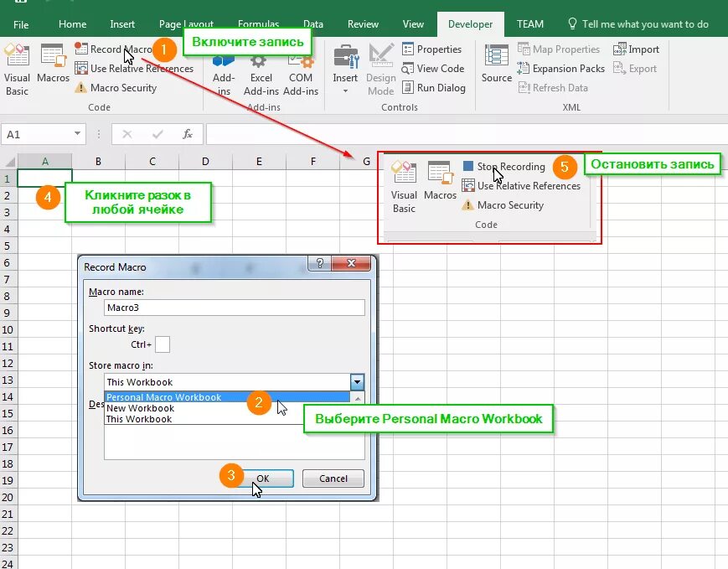Click dropdown list scroll up arrow
Screen dimensions: 728x569
coord(358,398)
